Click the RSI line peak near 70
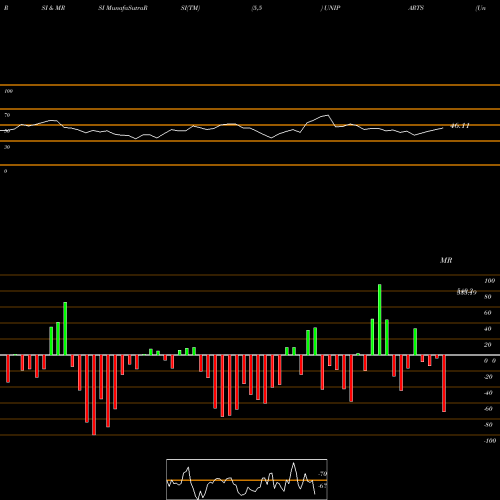 coord(327,116)
